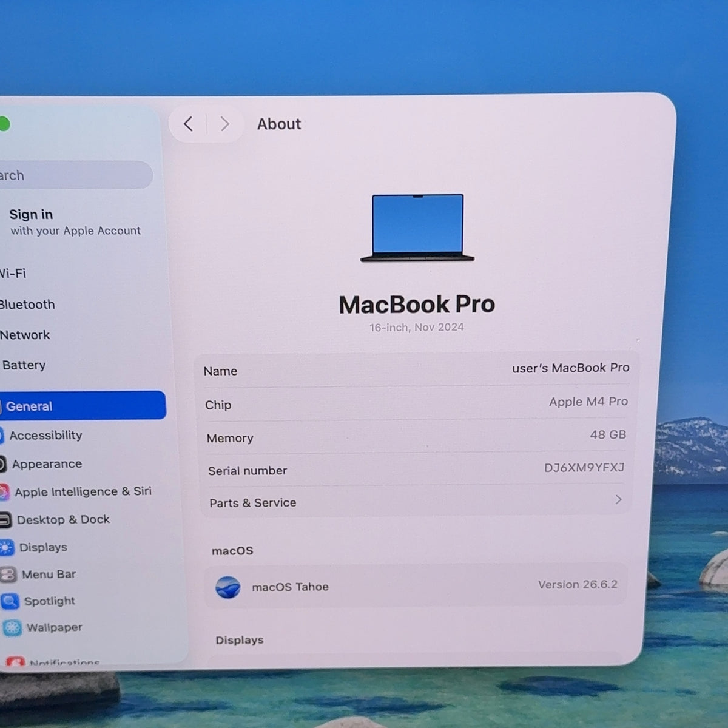This screenshot has height=728, width=728.
Task: Open the Desktop & Dock sidebar icon
Action: 5,520
